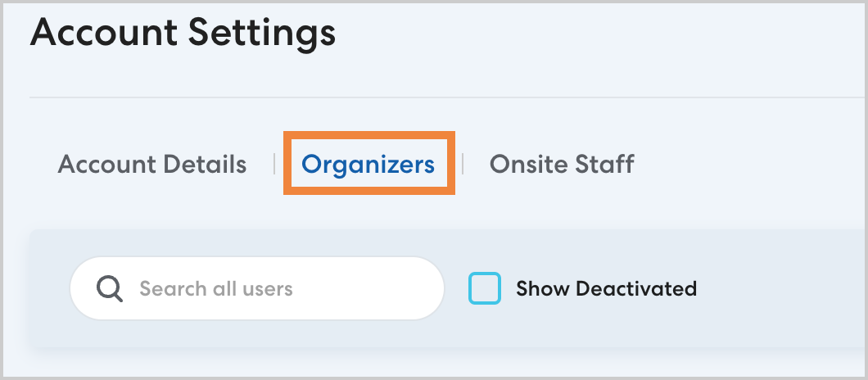Click the Organizers link in blue
The height and width of the screenshot is (380, 868).
click(368, 164)
